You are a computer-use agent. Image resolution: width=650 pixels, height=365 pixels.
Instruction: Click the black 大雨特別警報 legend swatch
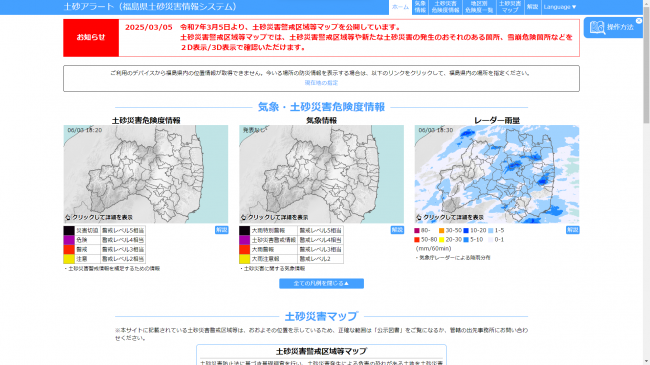click(x=245, y=231)
